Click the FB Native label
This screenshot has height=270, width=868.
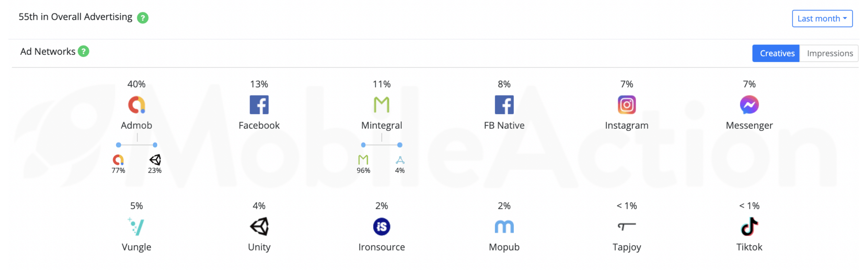(504, 125)
